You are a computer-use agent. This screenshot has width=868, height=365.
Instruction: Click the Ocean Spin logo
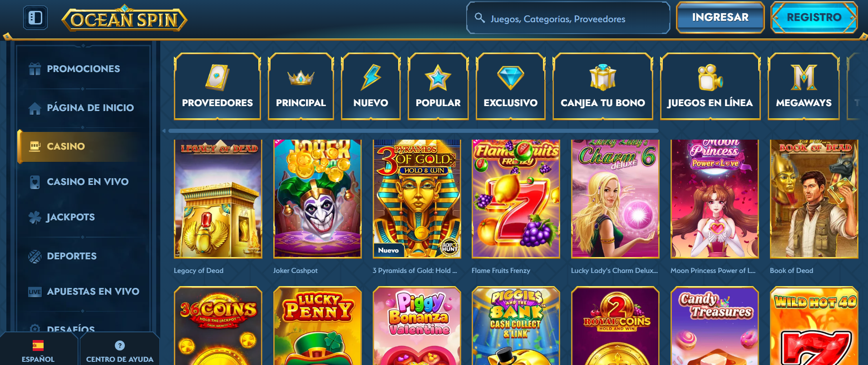(x=124, y=19)
